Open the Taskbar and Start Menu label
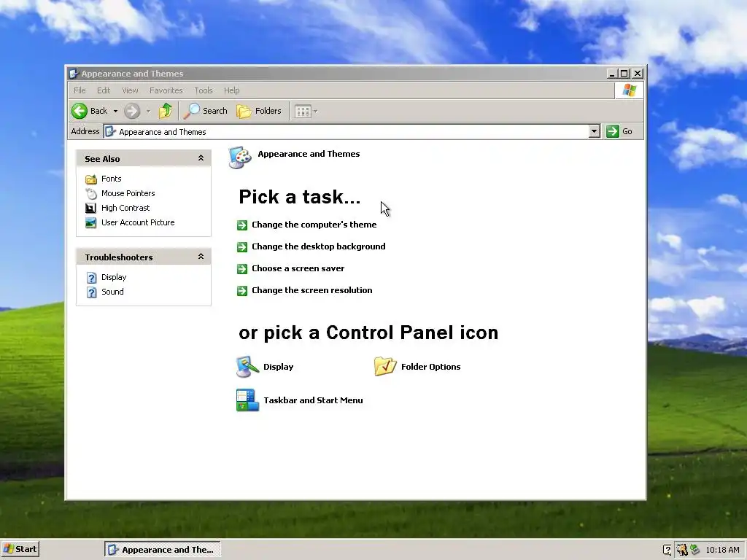This screenshot has width=747, height=560. pos(313,400)
